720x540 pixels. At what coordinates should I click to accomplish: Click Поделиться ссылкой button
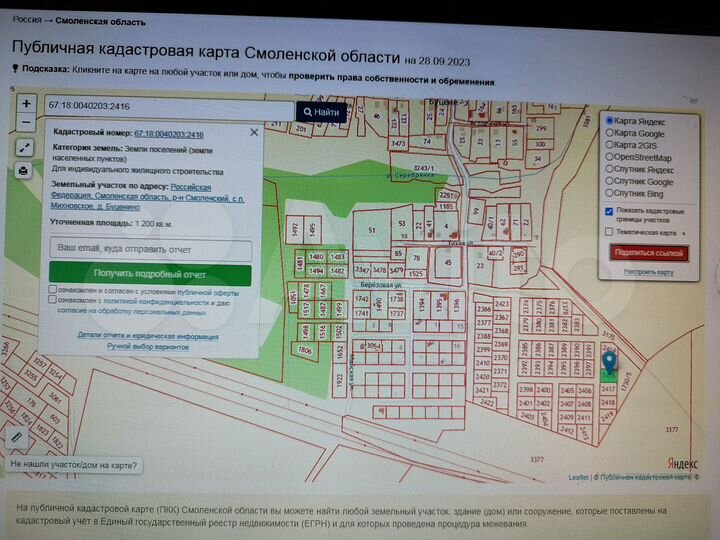click(648, 253)
